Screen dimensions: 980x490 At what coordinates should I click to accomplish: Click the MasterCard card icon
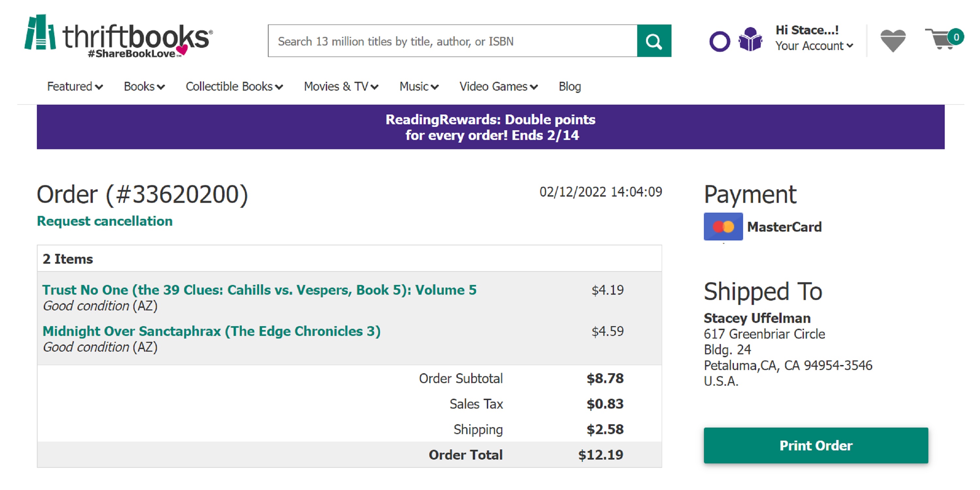point(723,227)
